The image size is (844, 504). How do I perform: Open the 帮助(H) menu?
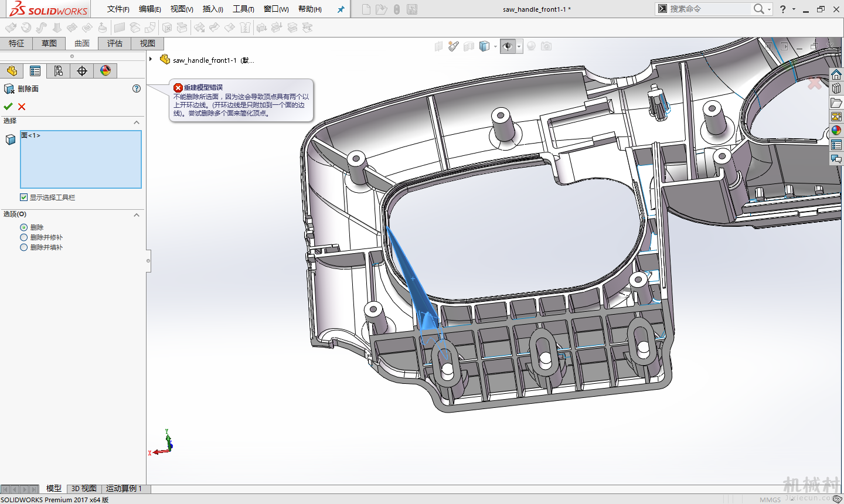[310, 9]
